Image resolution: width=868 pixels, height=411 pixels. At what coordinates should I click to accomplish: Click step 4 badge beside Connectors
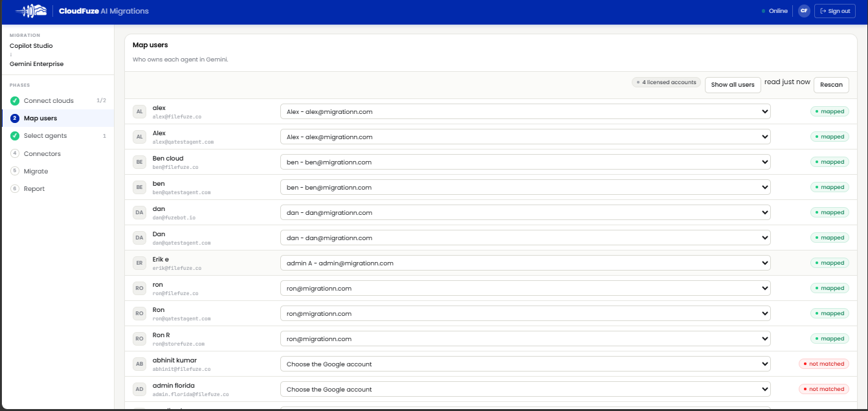point(15,154)
